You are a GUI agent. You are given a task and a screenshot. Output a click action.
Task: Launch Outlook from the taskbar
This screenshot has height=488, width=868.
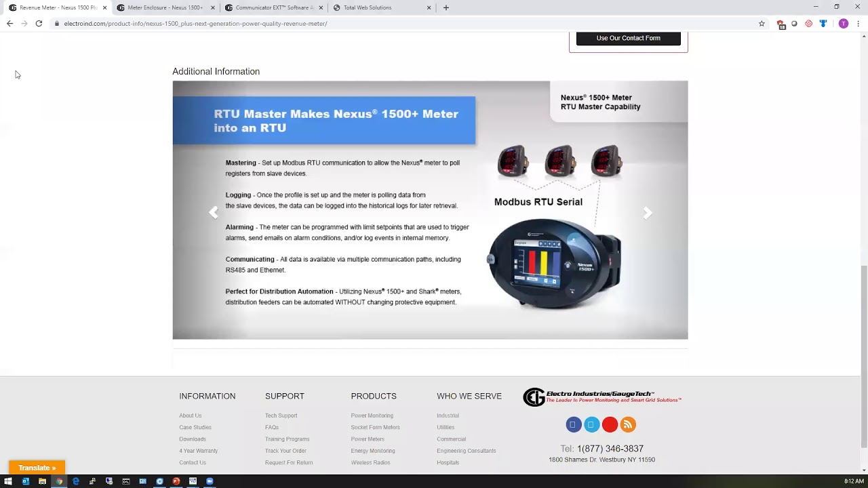coord(26,481)
